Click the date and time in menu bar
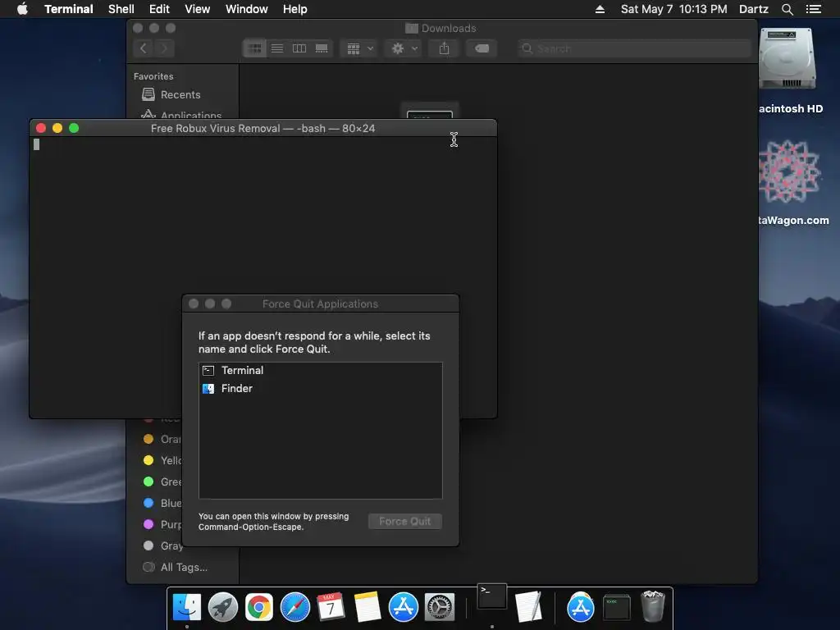This screenshot has width=840, height=630. tap(674, 9)
